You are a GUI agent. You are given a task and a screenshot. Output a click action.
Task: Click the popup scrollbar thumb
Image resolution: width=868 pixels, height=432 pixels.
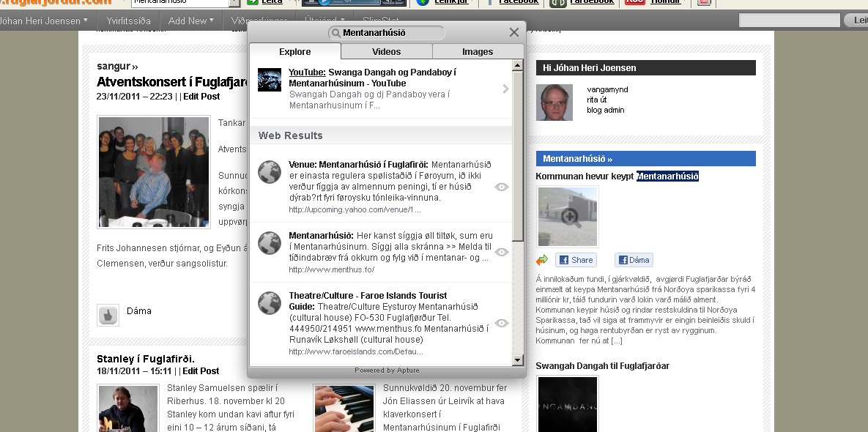coord(518,156)
